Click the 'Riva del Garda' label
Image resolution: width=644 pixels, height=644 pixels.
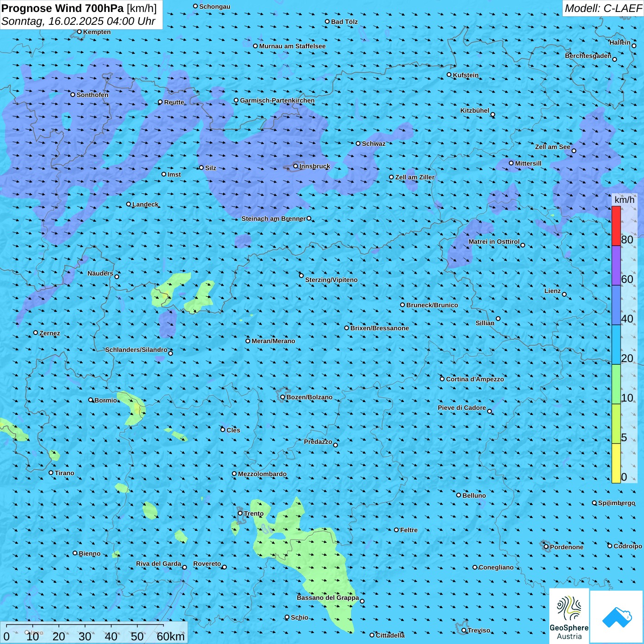(x=159, y=563)
